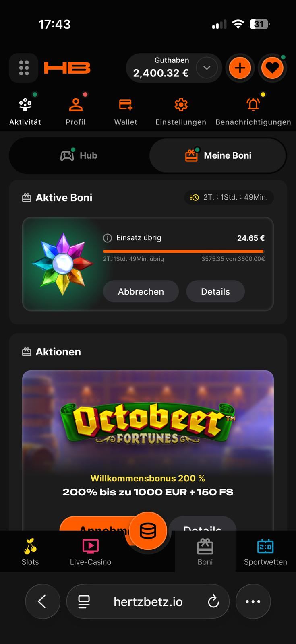Image resolution: width=296 pixels, height=644 pixels.
Task: Open favorites with the heart icon
Action: 272,68
